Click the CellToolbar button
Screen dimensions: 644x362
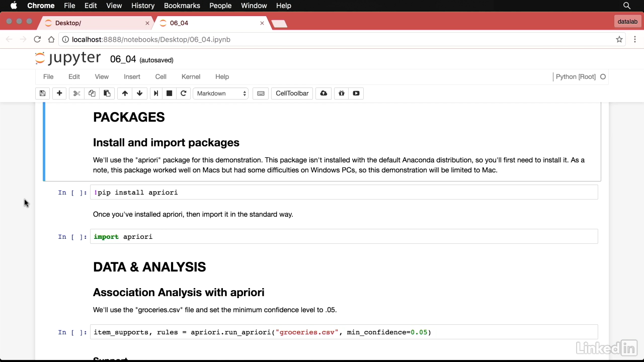(x=292, y=94)
